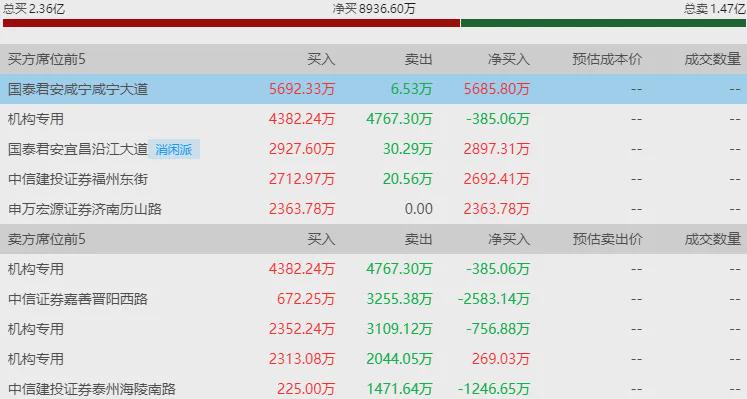
Task: Click the green total-sell bar segment
Action: (x=603, y=23)
